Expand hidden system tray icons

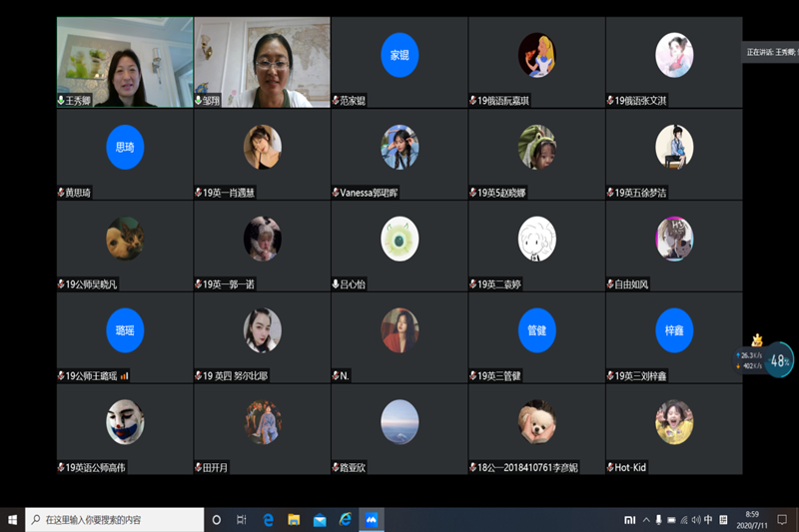pyautogui.click(x=644, y=520)
